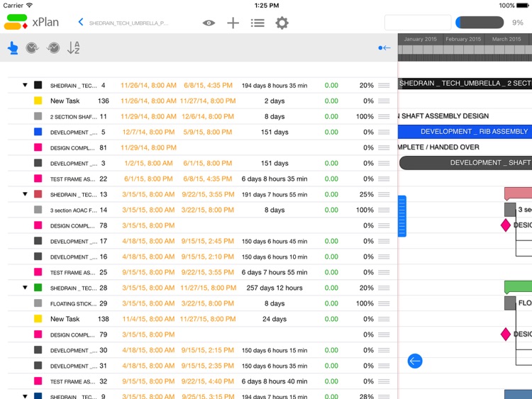The width and height of the screenshot is (532, 399).
Task: Open the list view icon
Action: [x=257, y=23]
